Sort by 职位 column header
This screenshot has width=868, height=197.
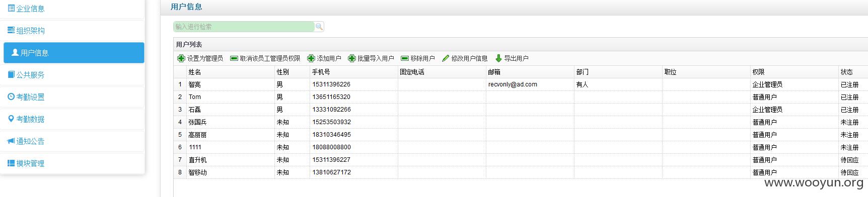706,72
